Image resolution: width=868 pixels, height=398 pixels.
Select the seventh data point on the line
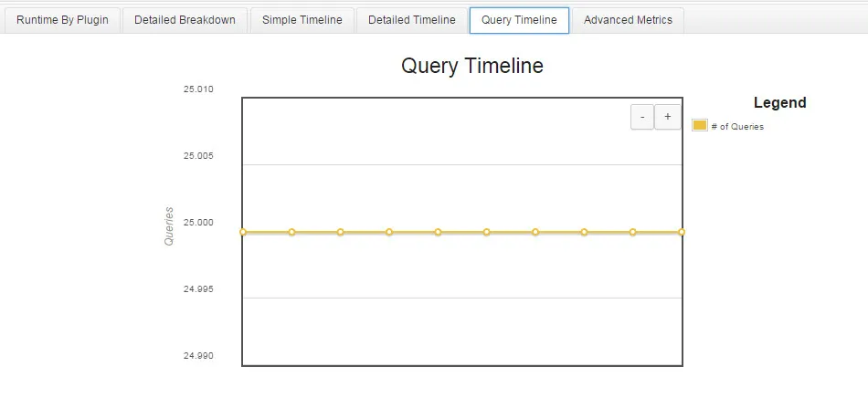coord(535,232)
